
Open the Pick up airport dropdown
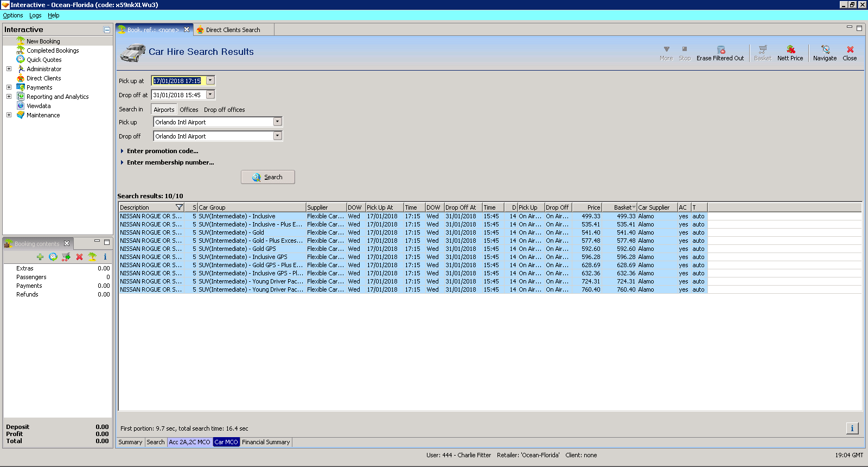pos(278,122)
